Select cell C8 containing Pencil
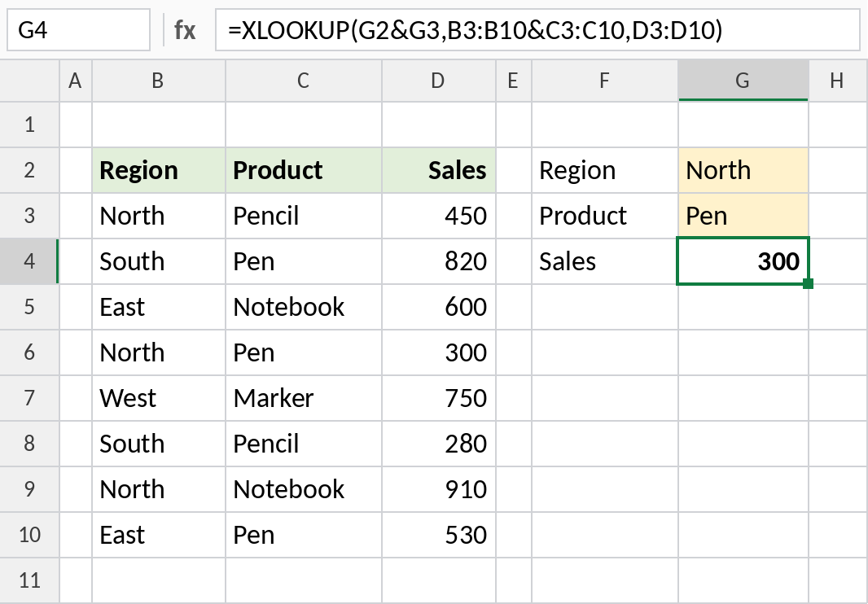The width and height of the screenshot is (868, 604). 304,444
